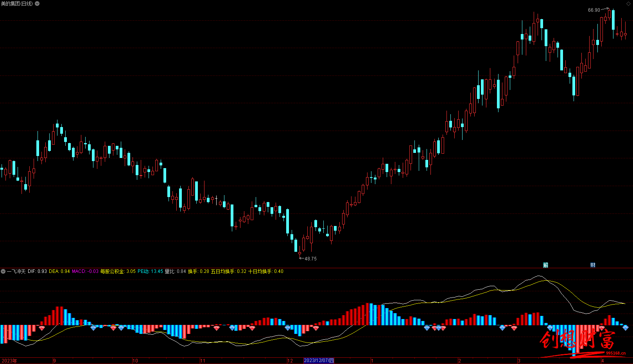The height and width of the screenshot is (364, 633).
Task: Select the 十日均换手: 0.40 label
Action: (266, 271)
